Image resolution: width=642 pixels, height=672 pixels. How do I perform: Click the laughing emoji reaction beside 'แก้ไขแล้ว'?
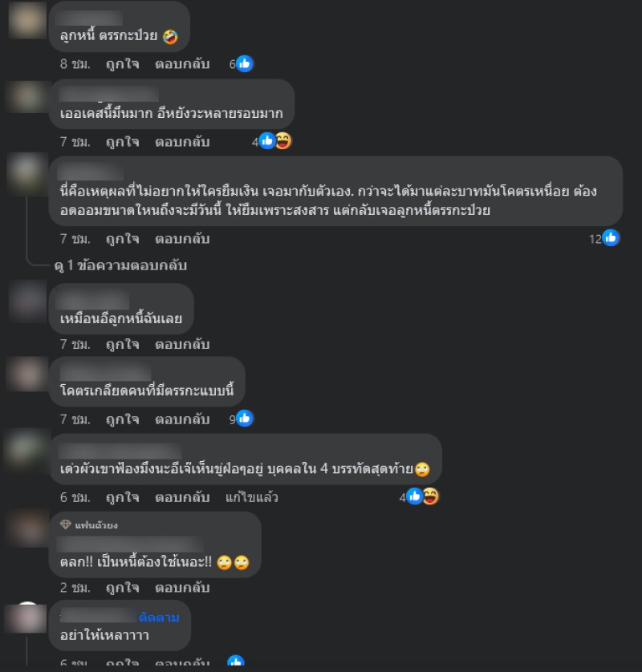tap(431, 496)
